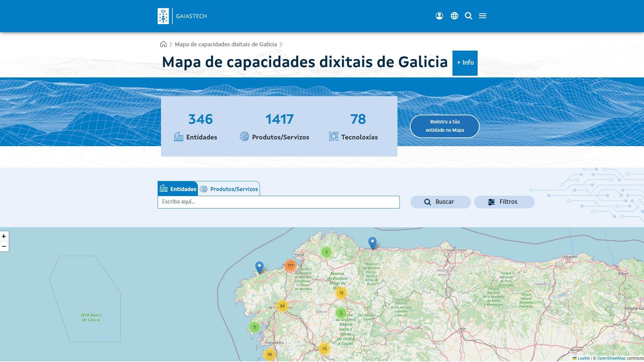Expand the 111 cluster marker on the map

(x=290, y=265)
